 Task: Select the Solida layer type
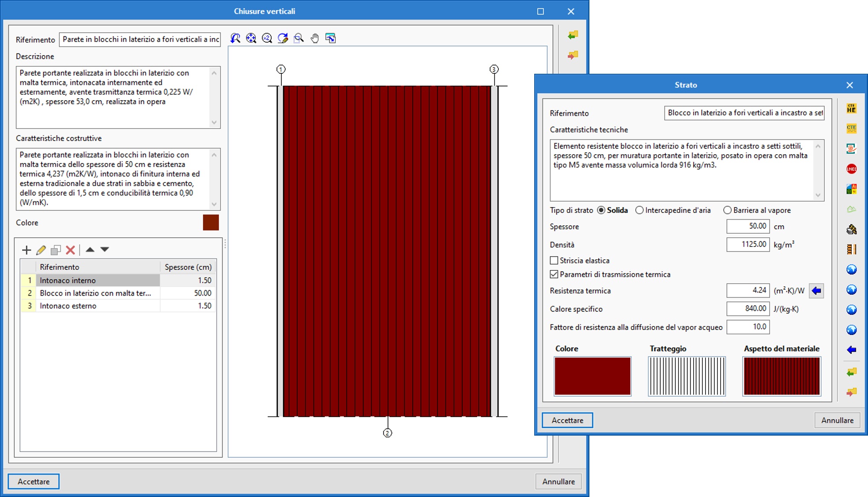tap(612, 210)
